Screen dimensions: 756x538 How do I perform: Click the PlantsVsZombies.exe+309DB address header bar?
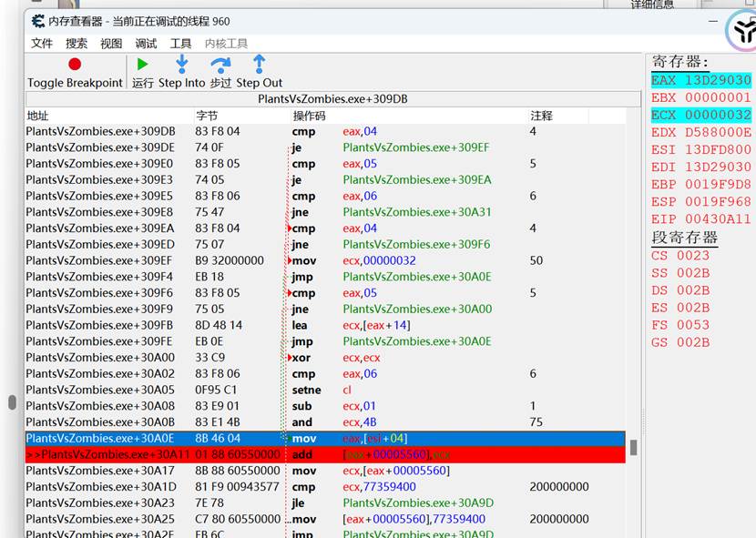point(332,99)
